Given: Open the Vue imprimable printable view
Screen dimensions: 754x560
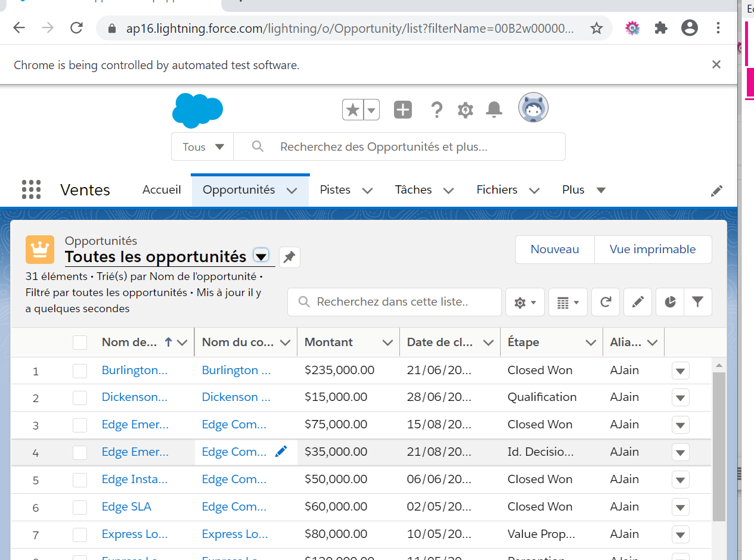Looking at the screenshot, I should pyautogui.click(x=653, y=249).
